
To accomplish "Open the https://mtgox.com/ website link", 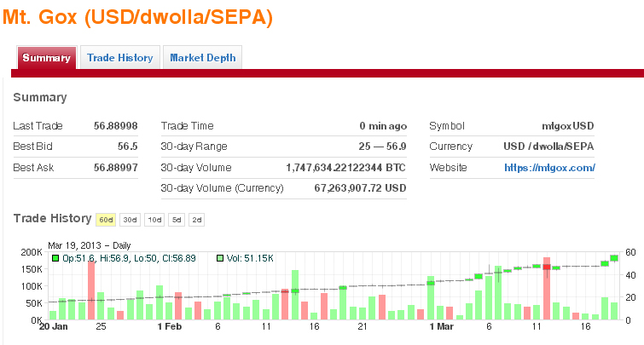I will point(549,167).
